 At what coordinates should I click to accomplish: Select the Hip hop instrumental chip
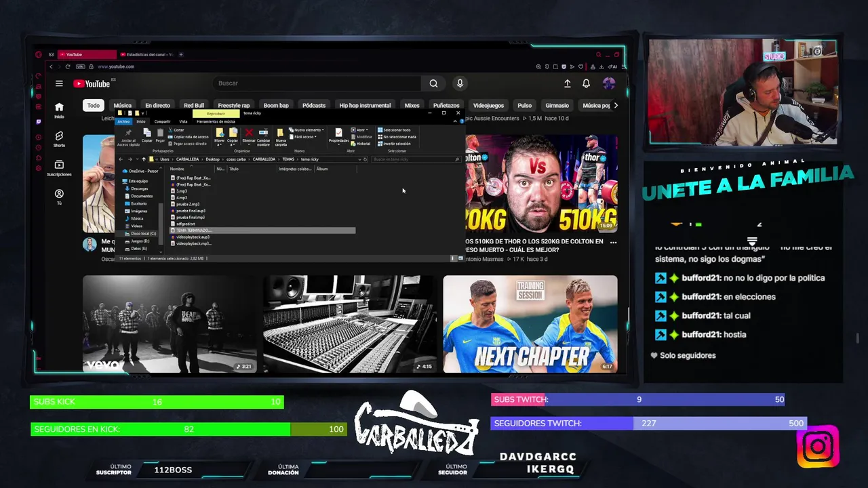[x=365, y=105]
